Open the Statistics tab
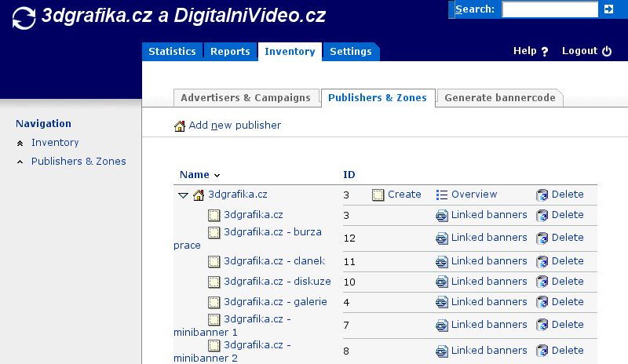The height and width of the screenshot is (364, 628). [x=172, y=52]
